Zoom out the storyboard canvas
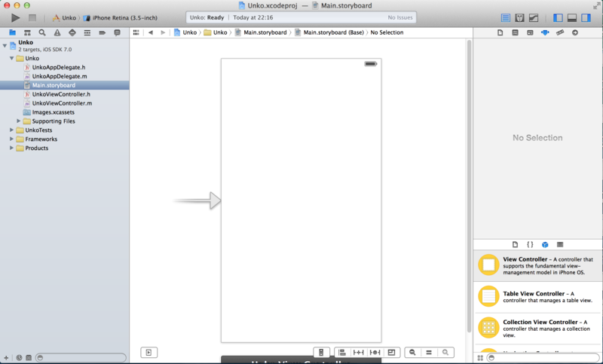This screenshot has height=364, width=603. [412, 353]
